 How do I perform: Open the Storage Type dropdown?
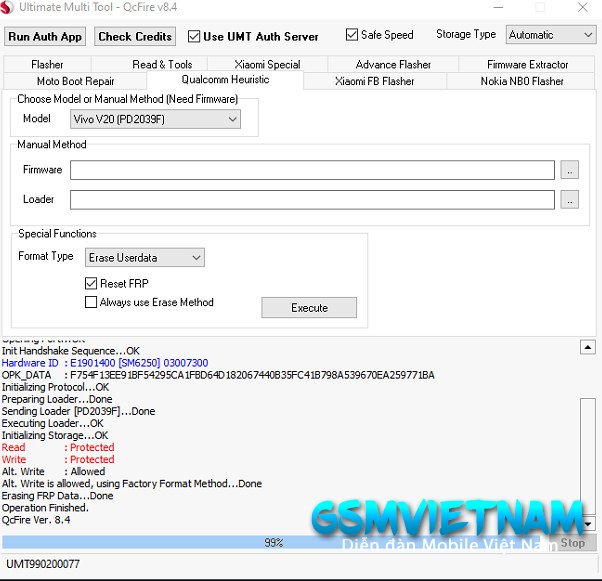(551, 35)
